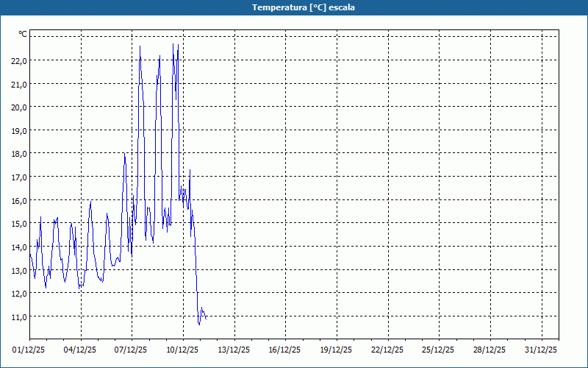Click the 13/12/25 date label
588x368 pixels.
(234, 350)
